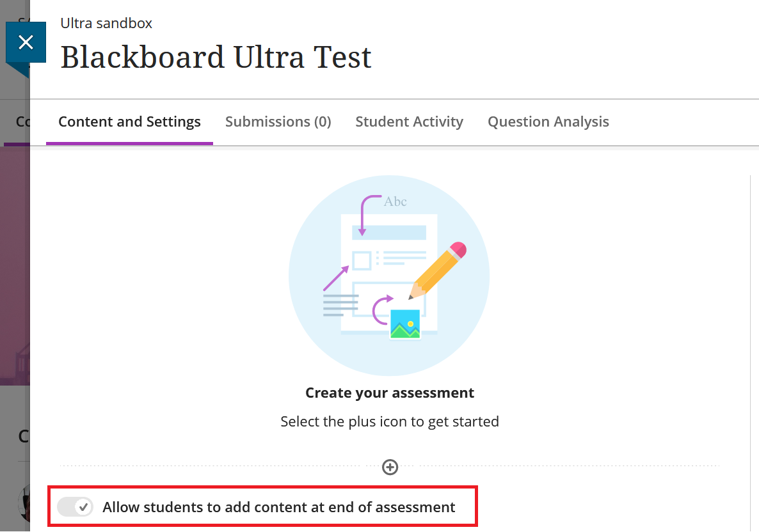Image resolution: width=759 pixels, height=532 pixels.
Task: Toggle Allow students to add content switch
Action: [x=75, y=507]
